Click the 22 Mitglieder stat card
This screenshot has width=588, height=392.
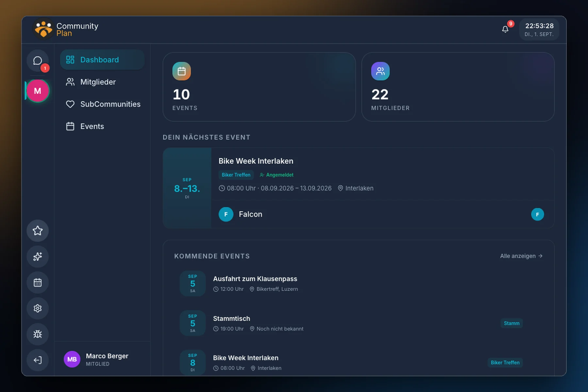(x=458, y=87)
